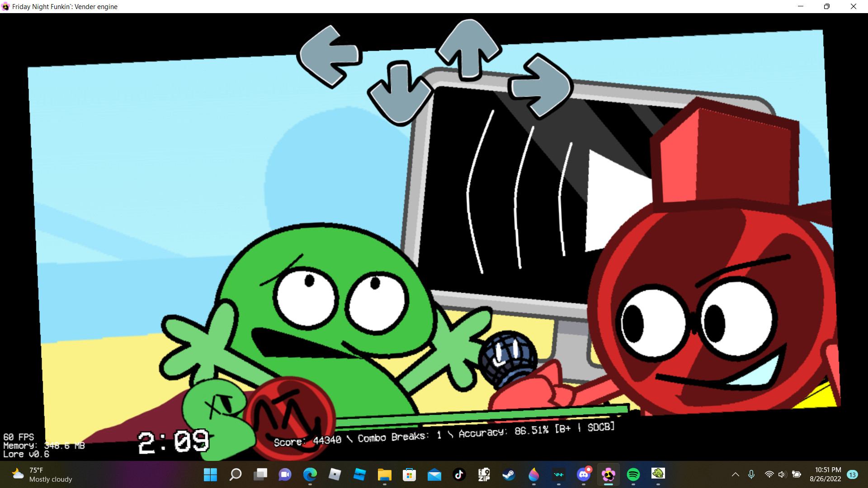This screenshot has height=488, width=868.
Task: Click the Score and Accuracy text
Action: pyautogui.click(x=444, y=434)
